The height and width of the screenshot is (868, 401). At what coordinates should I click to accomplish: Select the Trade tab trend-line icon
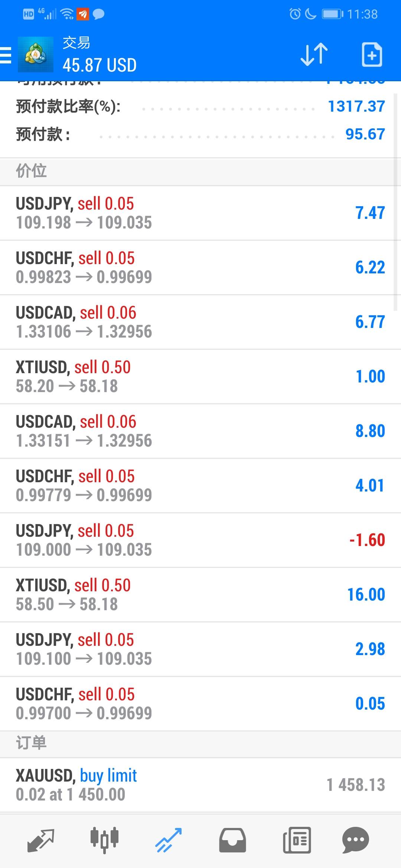click(x=168, y=840)
